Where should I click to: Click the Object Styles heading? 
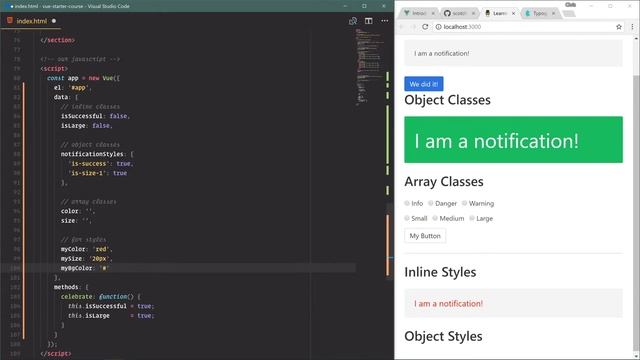click(443, 336)
